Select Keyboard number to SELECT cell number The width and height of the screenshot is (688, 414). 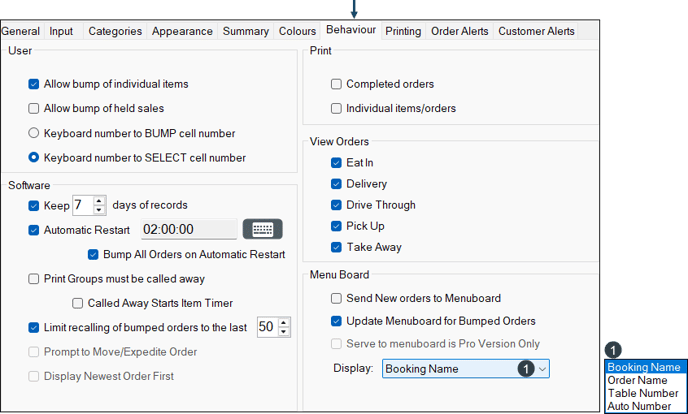[x=34, y=157]
